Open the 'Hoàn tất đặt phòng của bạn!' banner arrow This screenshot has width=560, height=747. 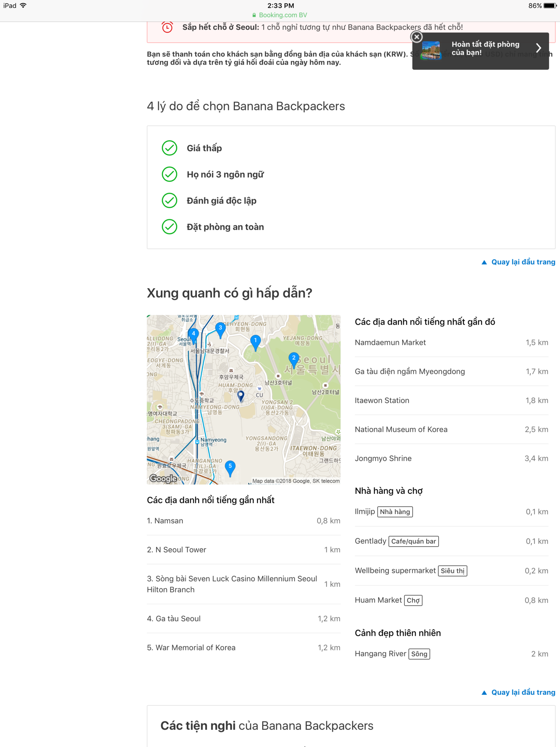tap(538, 48)
